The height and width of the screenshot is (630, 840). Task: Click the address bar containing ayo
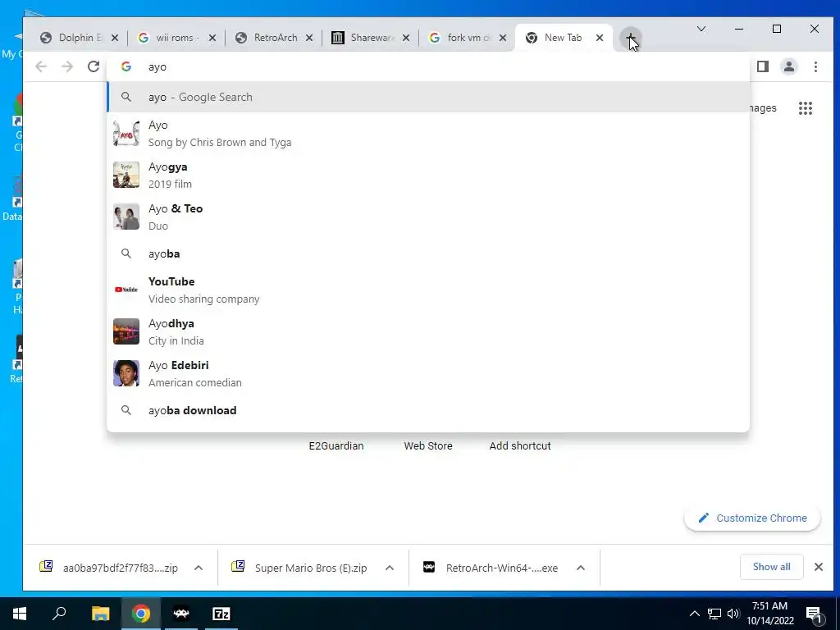pyautogui.click(x=427, y=66)
